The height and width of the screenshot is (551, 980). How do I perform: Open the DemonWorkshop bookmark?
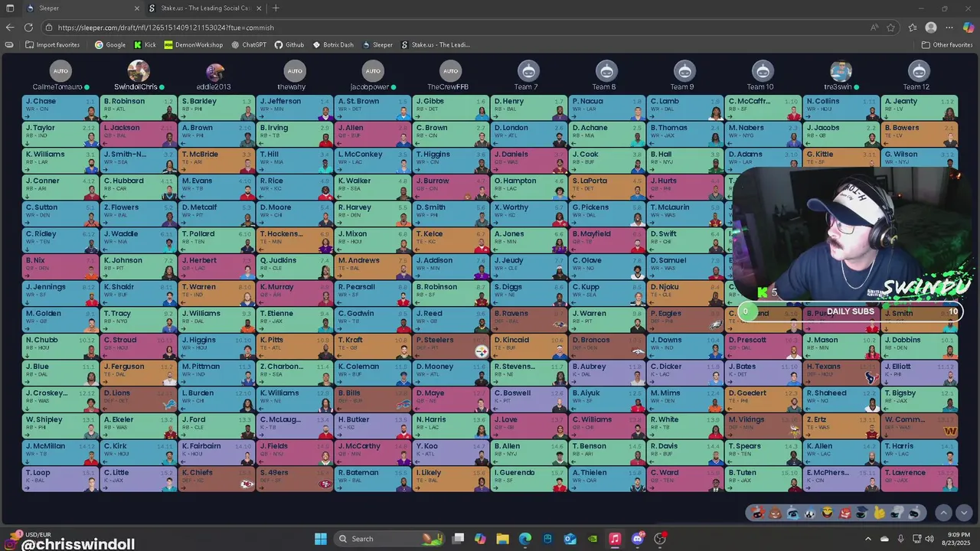pos(193,44)
